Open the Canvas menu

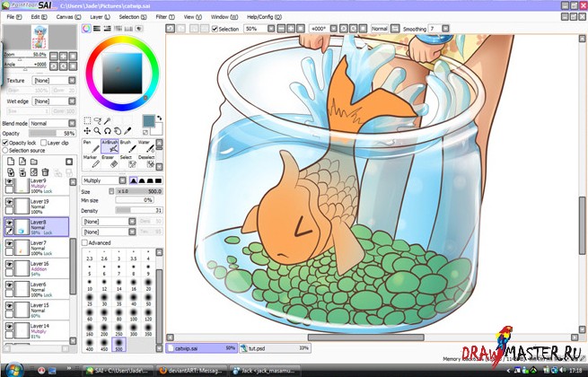pyautogui.click(x=68, y=17)
